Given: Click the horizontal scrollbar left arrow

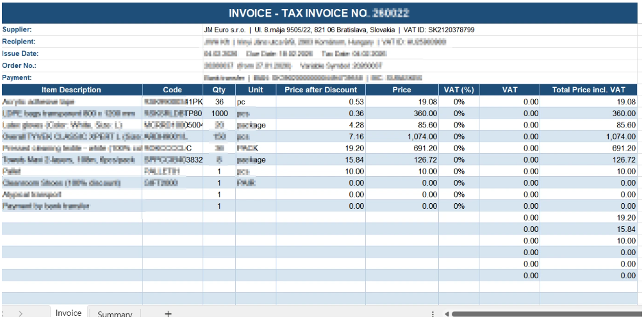Looking at the screenshot, I should point(447,314).
